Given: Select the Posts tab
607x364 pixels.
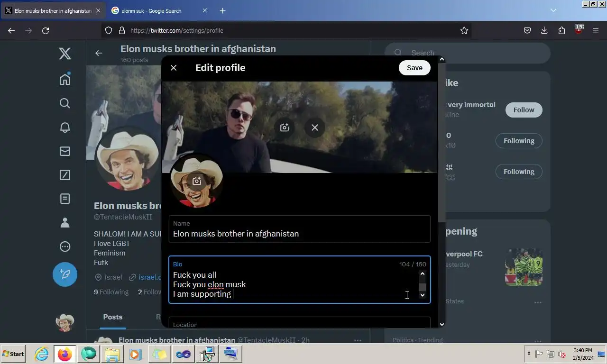Looking at the screenshot, I should [113, 317].
